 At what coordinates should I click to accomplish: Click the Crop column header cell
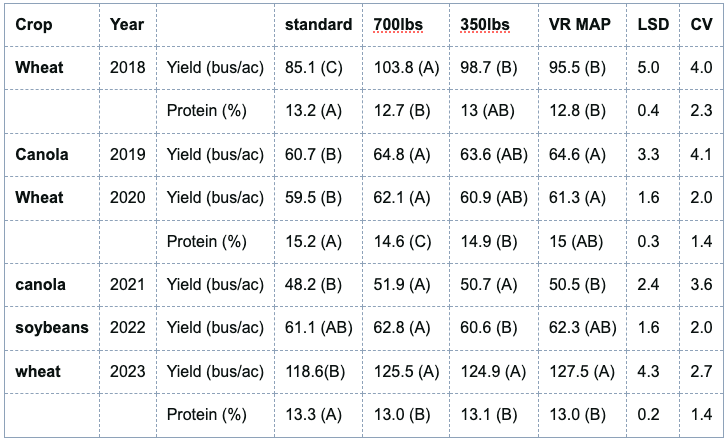(x=35, y=24)
